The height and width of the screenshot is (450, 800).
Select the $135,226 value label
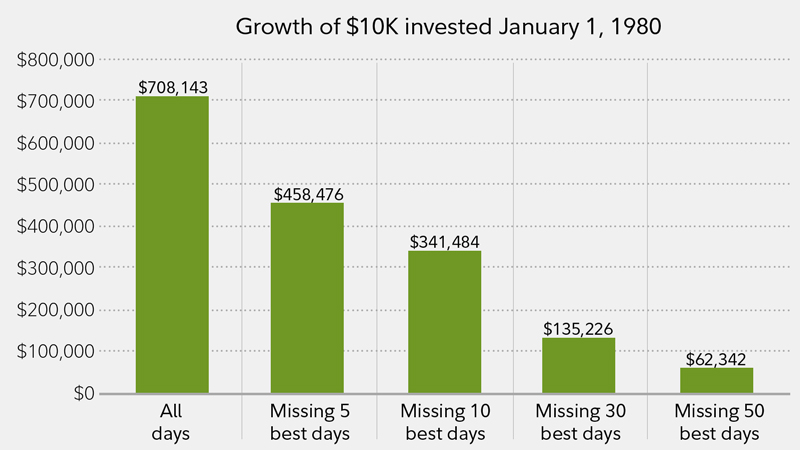(x=579, y=328)
